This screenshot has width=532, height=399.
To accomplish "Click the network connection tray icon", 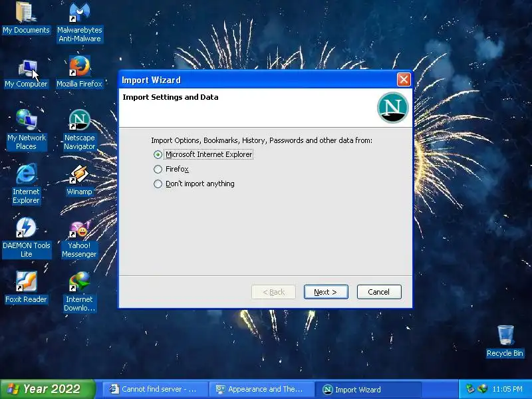I will (483, 389).
